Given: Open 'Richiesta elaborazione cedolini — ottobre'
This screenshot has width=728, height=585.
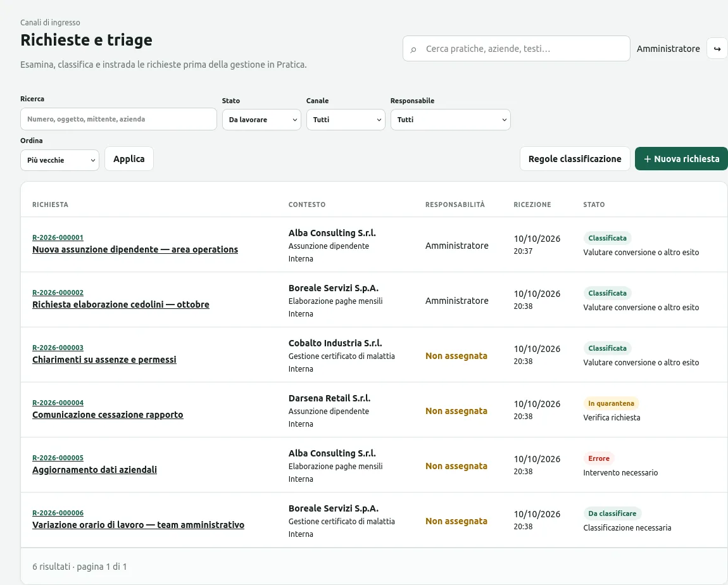Looking at the screenshot, I should (x=121, y=305).
